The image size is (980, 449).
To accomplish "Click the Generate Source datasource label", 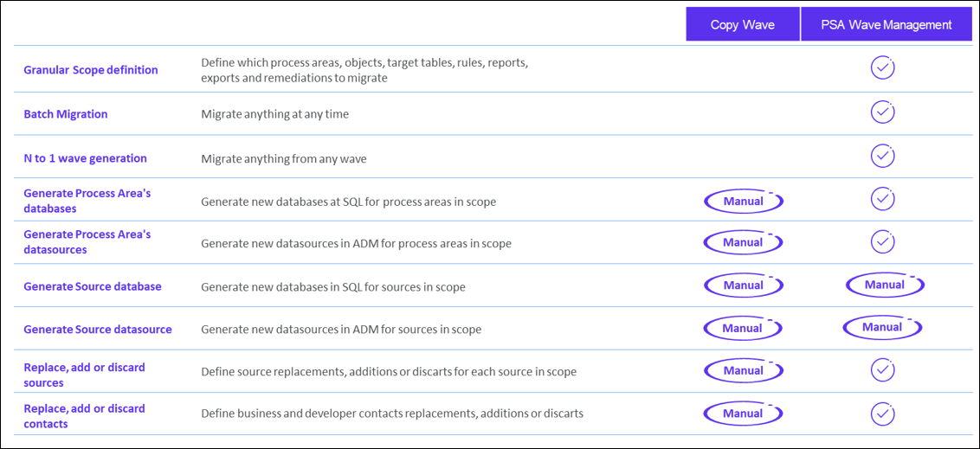I will click(98, 329).
